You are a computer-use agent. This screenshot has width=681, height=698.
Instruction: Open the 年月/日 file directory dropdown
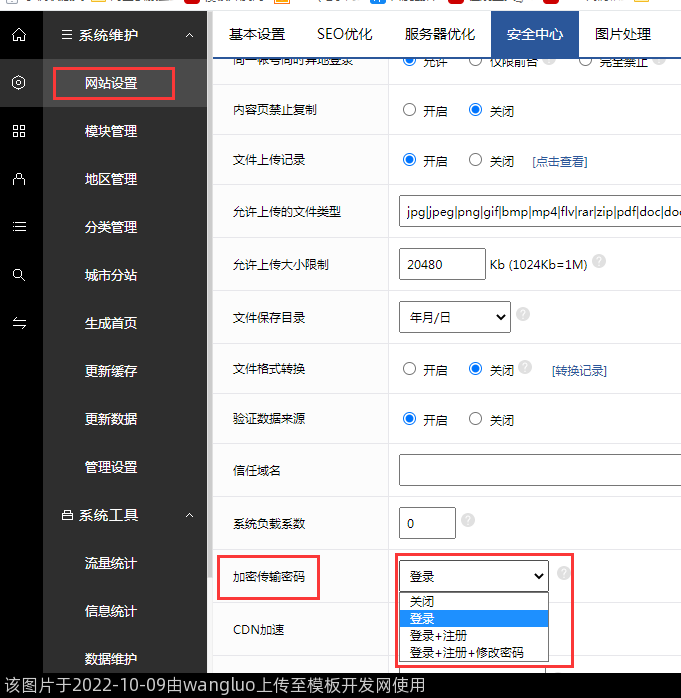[454, 318]
